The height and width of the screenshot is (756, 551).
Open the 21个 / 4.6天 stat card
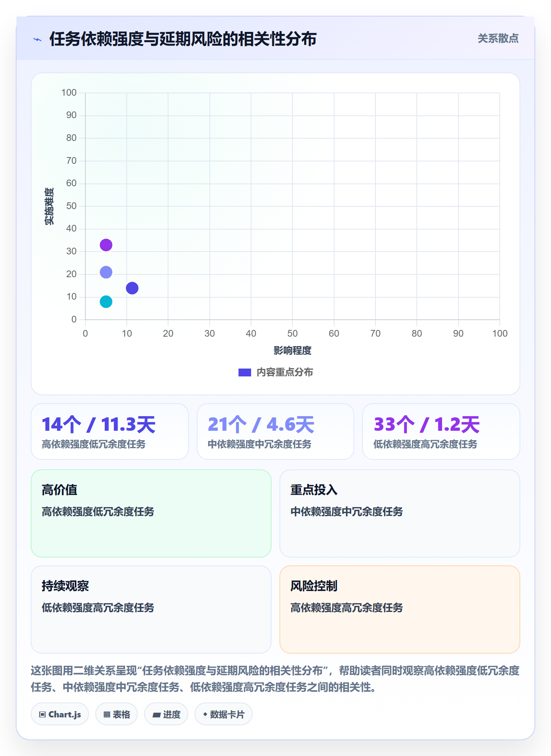click(275, 432)
